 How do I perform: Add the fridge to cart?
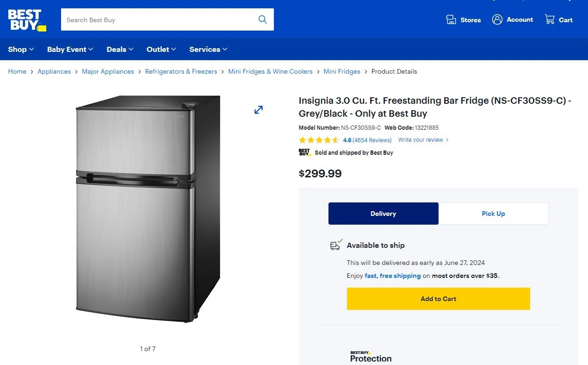(438, 299)
